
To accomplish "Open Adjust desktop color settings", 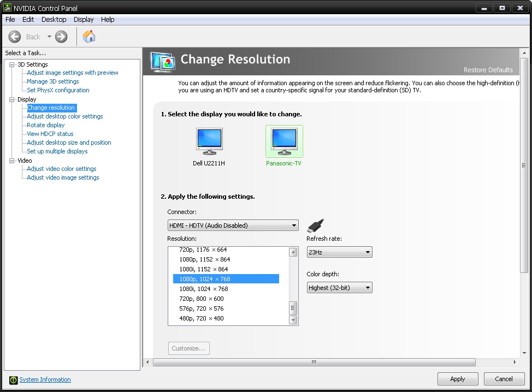I will (65, 116).
